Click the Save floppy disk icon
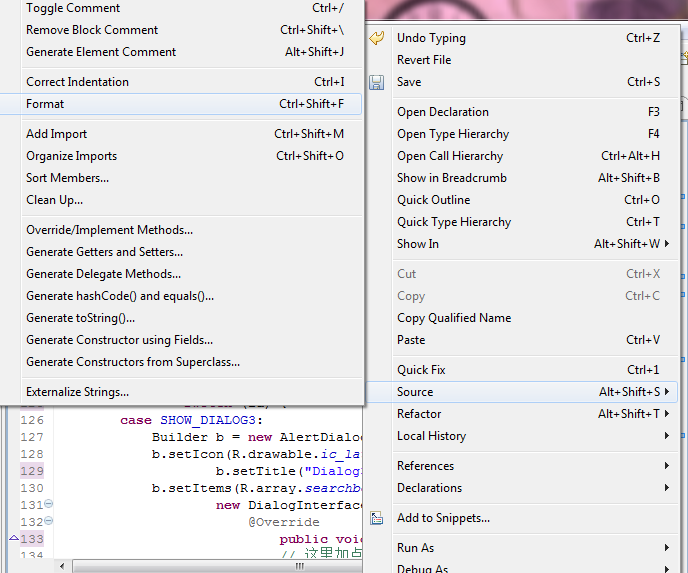The height and width of the screenshot is (573, 688). 376,82
